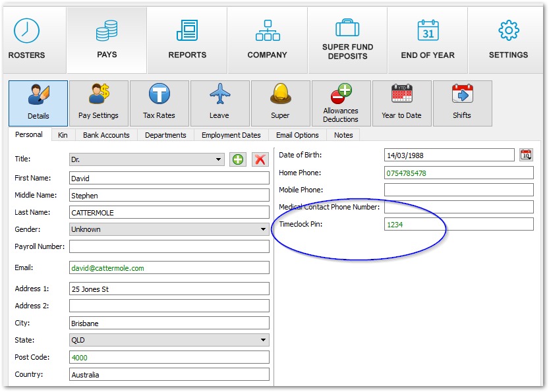The width and height of the screenshot is (549, 392).
Task: Click the Payroll Number field
Action: click(x=169, y=246)
